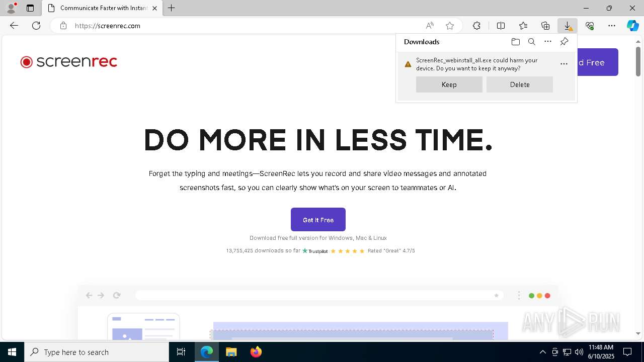Pin the Downloads panel
This screenshot has height=362, width=644.
[x=564, y=42]
